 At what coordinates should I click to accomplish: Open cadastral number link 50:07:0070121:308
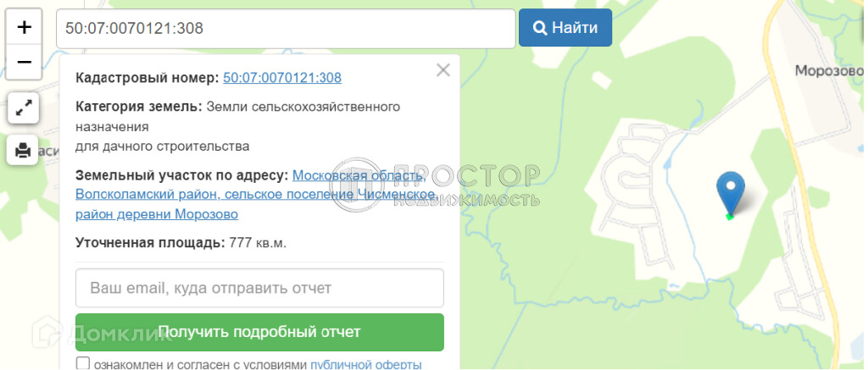coord(282,77)
